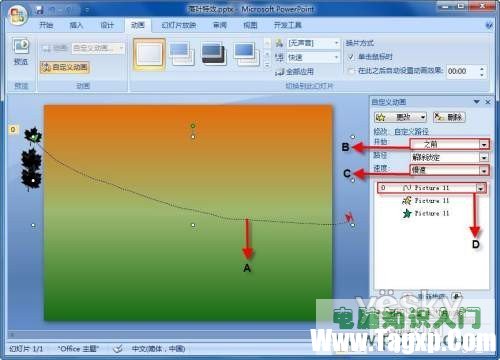This screenshot has height=360, width=500.
Task: Click the Office button logo
Action: 17,15
